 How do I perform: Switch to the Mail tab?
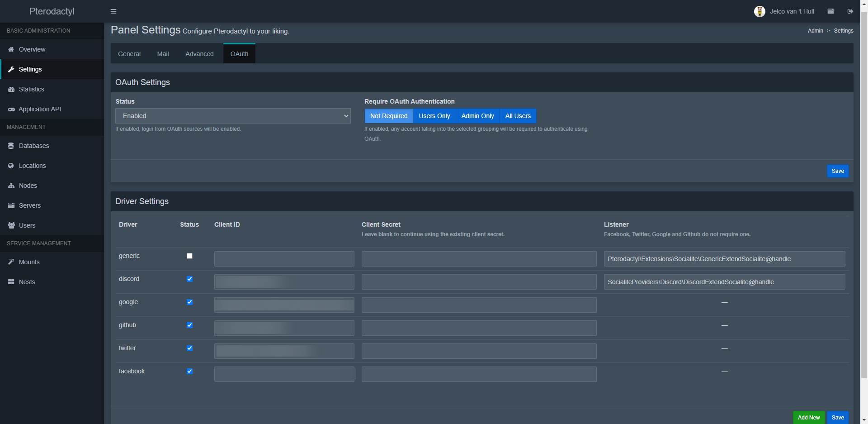click(x=163, y=54)
